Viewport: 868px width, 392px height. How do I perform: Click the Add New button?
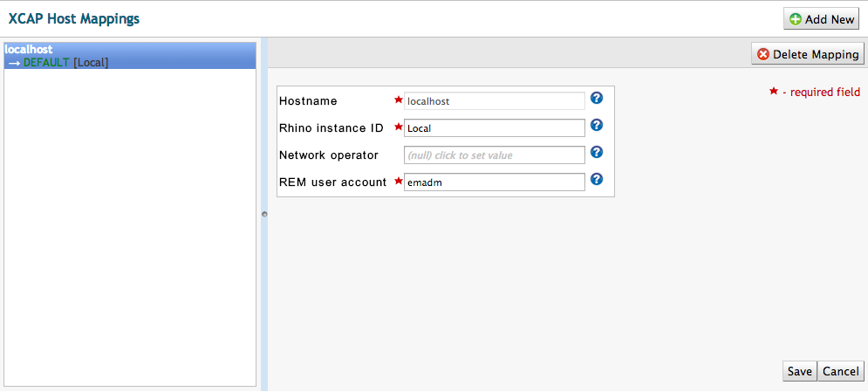(822, 19)
